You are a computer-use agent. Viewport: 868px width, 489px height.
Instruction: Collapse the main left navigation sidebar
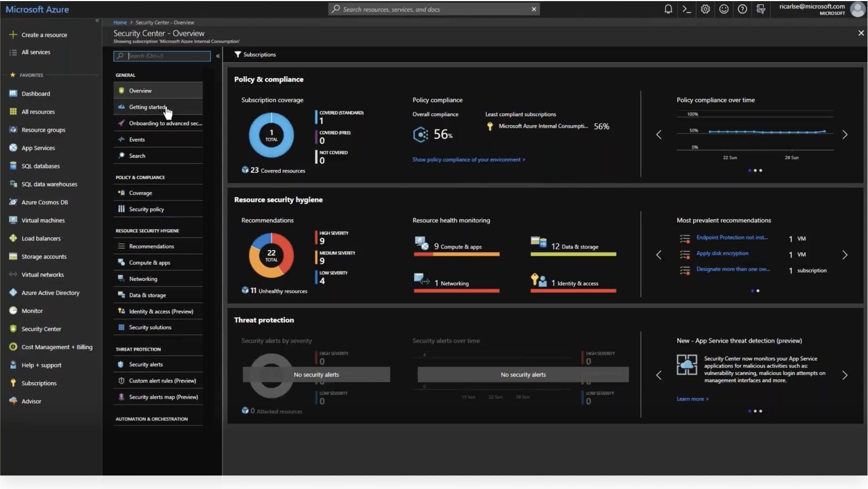(97, 21)
